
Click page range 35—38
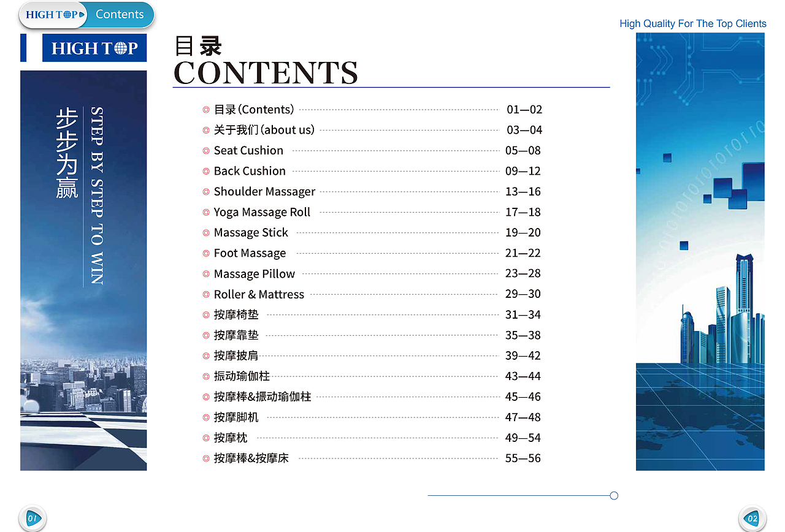(523, 335)
